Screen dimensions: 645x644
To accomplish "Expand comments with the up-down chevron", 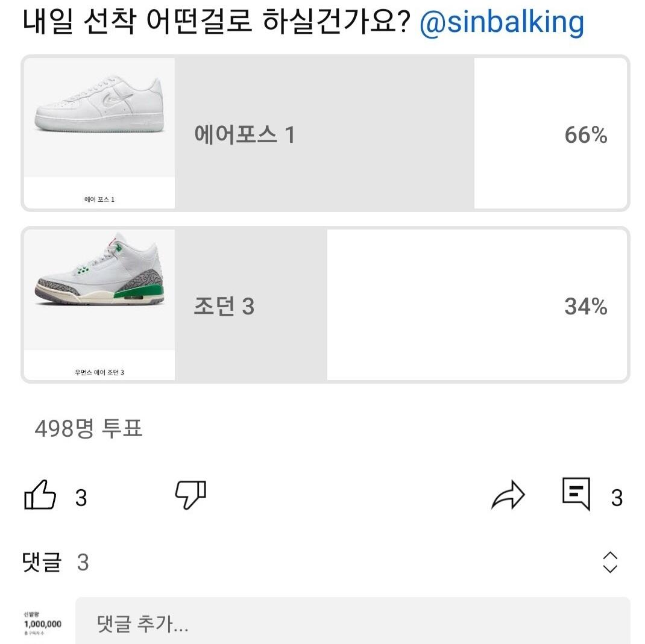I will (610, 562).
